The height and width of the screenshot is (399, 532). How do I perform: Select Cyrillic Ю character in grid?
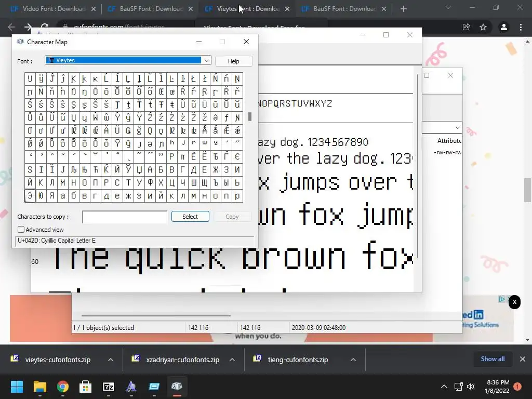coord(41,196)
